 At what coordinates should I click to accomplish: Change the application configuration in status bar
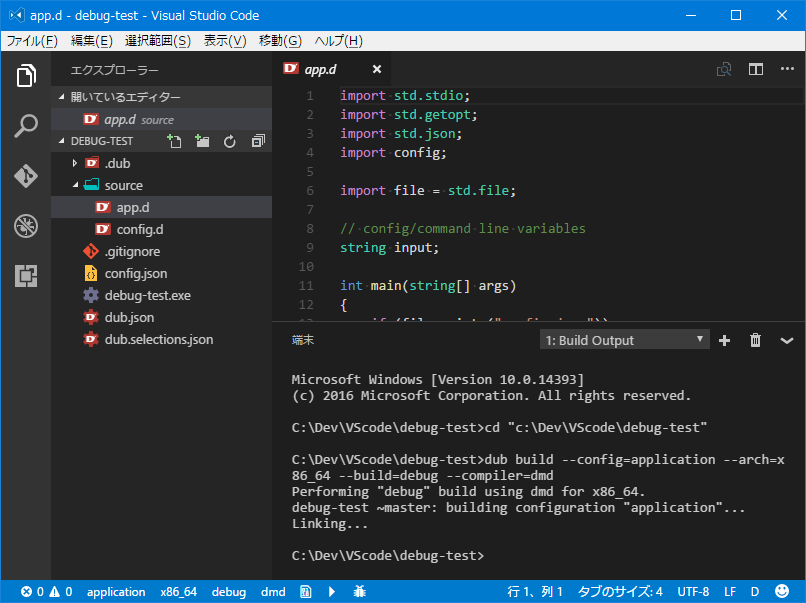click(x=116, y=592)
